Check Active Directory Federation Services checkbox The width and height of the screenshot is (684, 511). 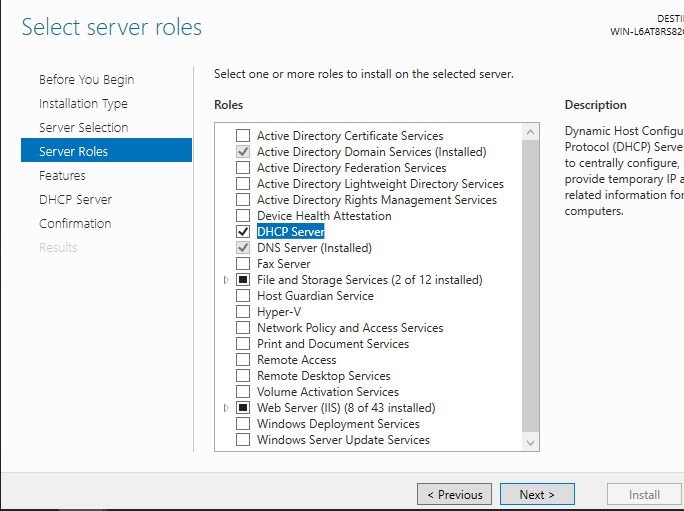(x=243, y=168)
